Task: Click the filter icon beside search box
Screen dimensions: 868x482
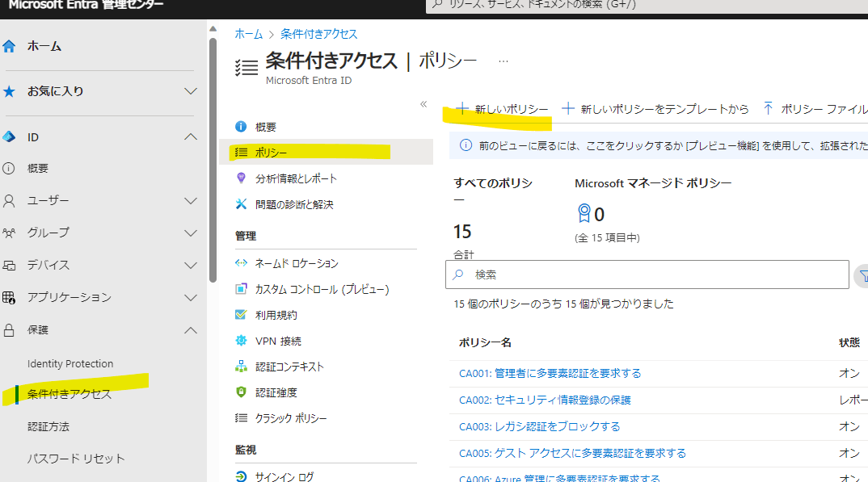Action: (862, 276)
